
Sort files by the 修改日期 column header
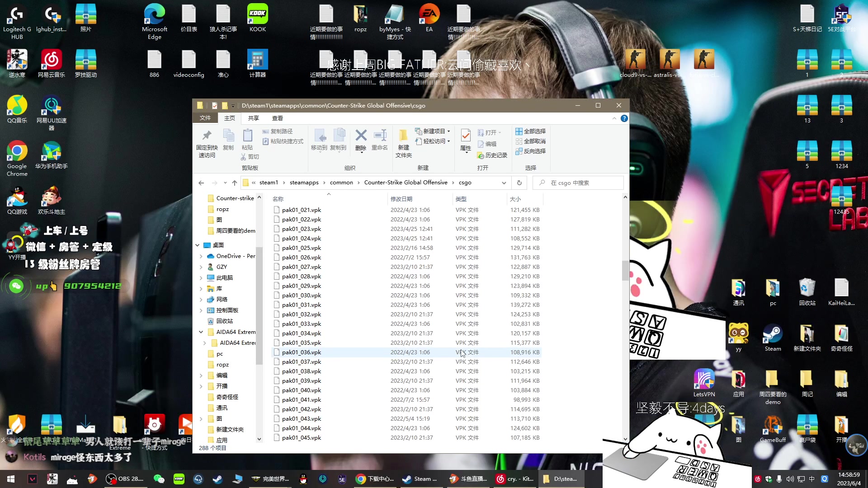point(420,199)
